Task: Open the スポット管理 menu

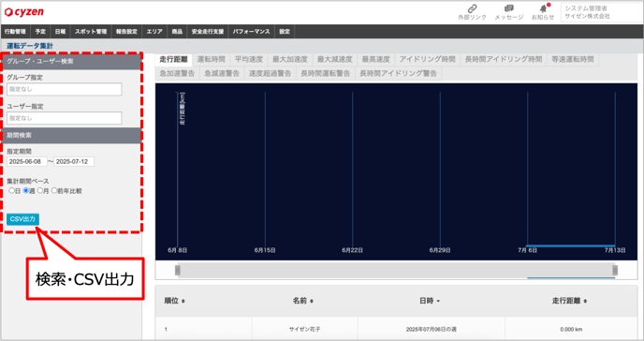Action: [91, 32]
